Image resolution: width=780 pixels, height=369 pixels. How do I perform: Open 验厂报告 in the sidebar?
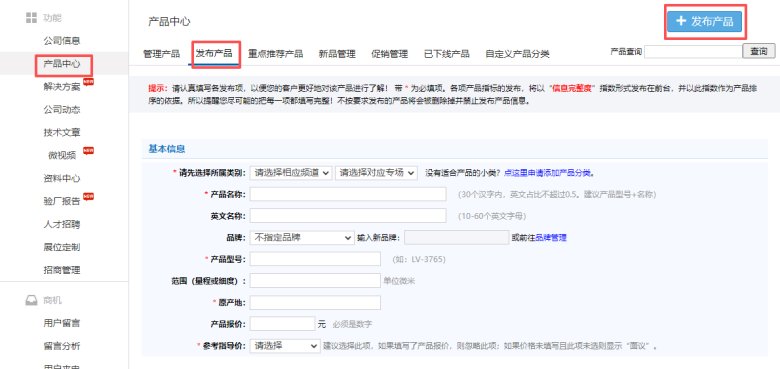point(62,201)
